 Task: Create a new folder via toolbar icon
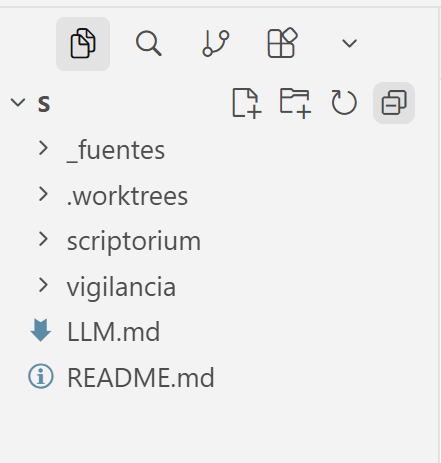click(295, 103)
